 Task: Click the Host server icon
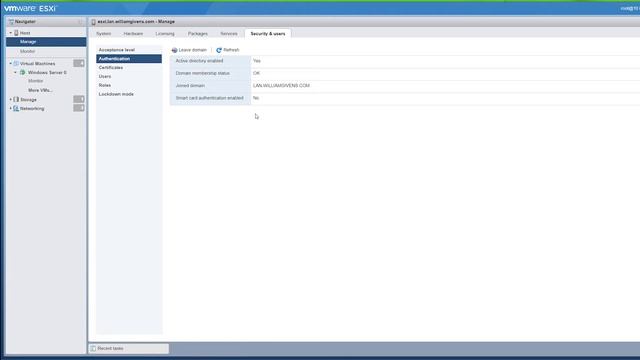pos(16,33)
